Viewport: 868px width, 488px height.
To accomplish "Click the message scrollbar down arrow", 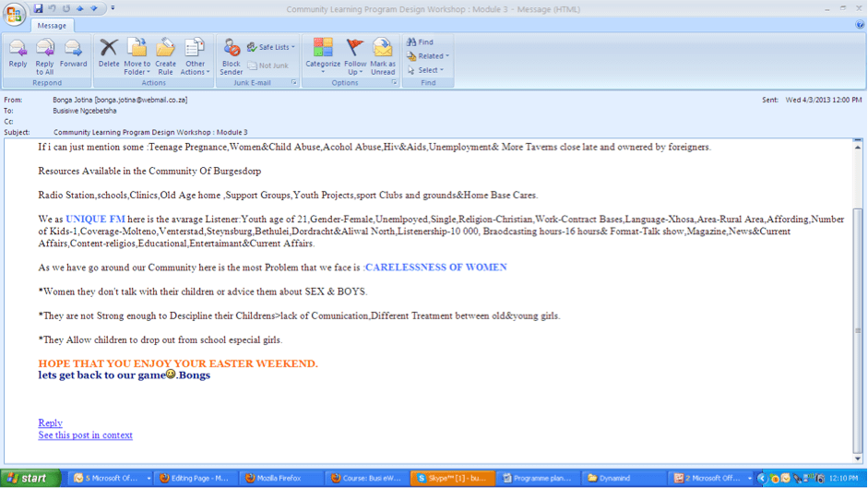I will 858,458.
